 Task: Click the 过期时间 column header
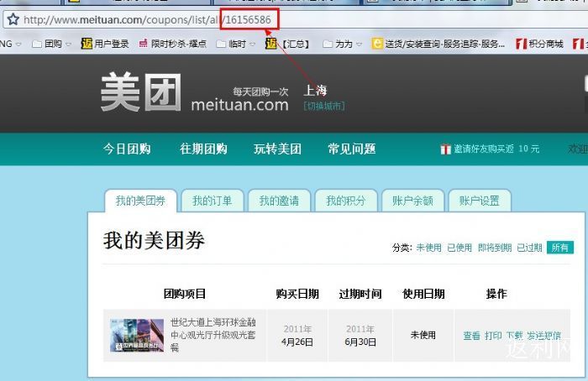pos(360,294)
